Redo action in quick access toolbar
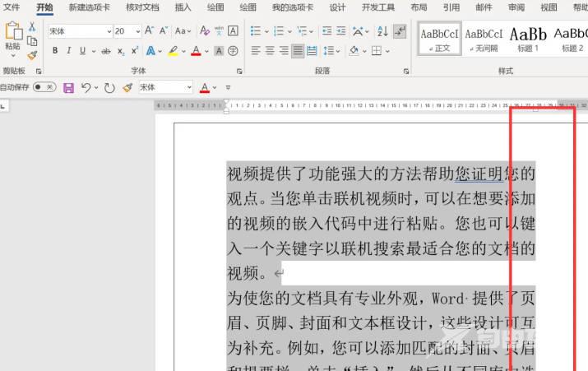The height and width of the screenshot is (371, 588). click(x=109, y=88)
